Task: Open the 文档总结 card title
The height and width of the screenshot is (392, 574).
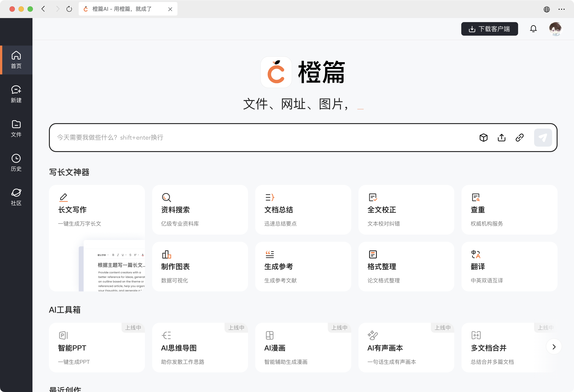Action: coord(279,210)
